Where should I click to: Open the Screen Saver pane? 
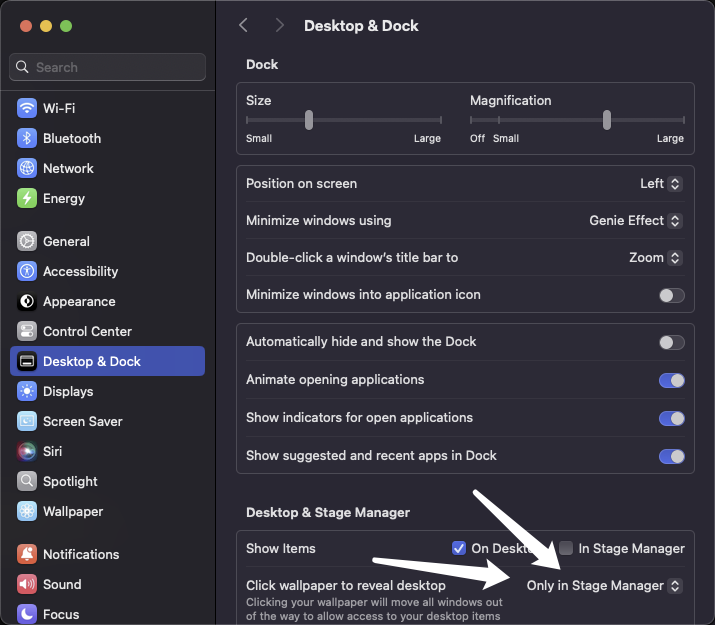click(107, 421)
